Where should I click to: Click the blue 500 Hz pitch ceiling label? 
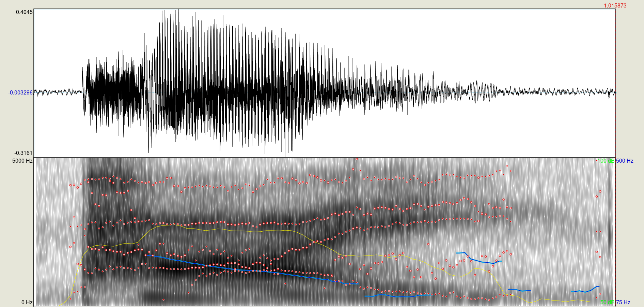tap(625, 161)
